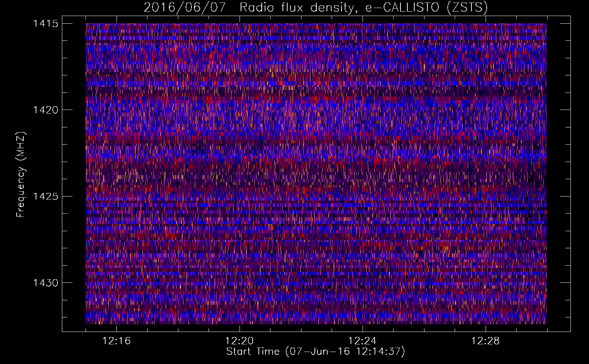Select the 1430 frequency tick label

pos(46,283)
